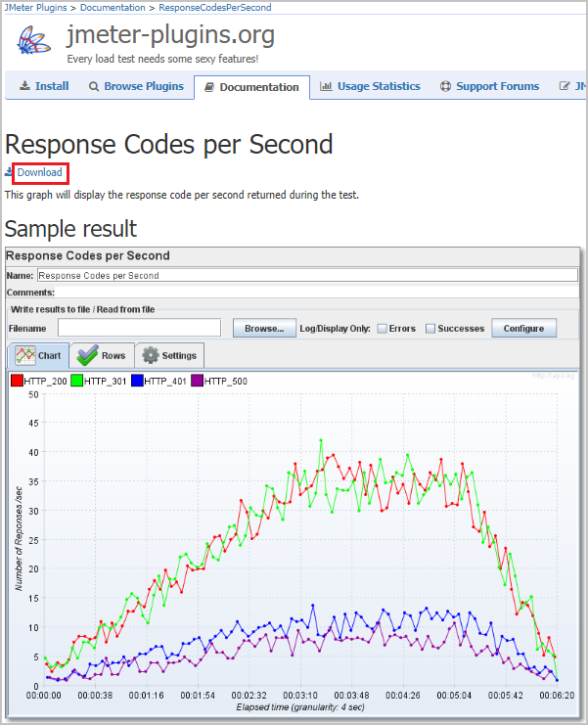Click the Number of Responses /sec axis label
Image resolution: width=588 pixels, height=725 pixels.
click(x=19, y=538)
